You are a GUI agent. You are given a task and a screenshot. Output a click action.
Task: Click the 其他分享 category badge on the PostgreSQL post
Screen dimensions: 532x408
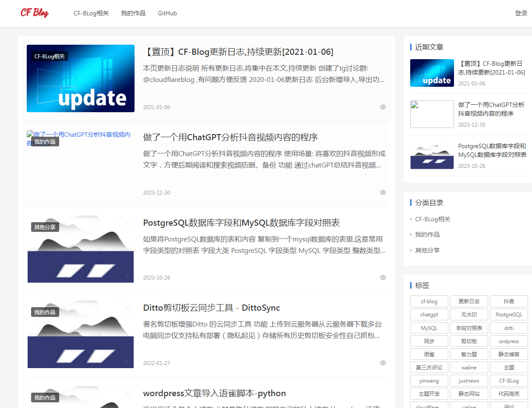point(45,227)
